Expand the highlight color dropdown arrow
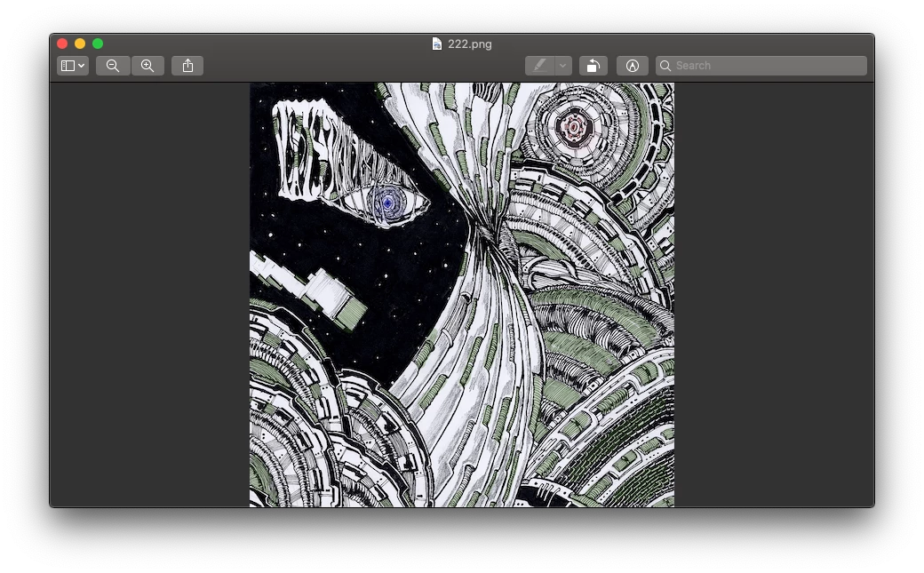Image resolution: width=924 pixels, height=573 pixels. pos(562,66)
